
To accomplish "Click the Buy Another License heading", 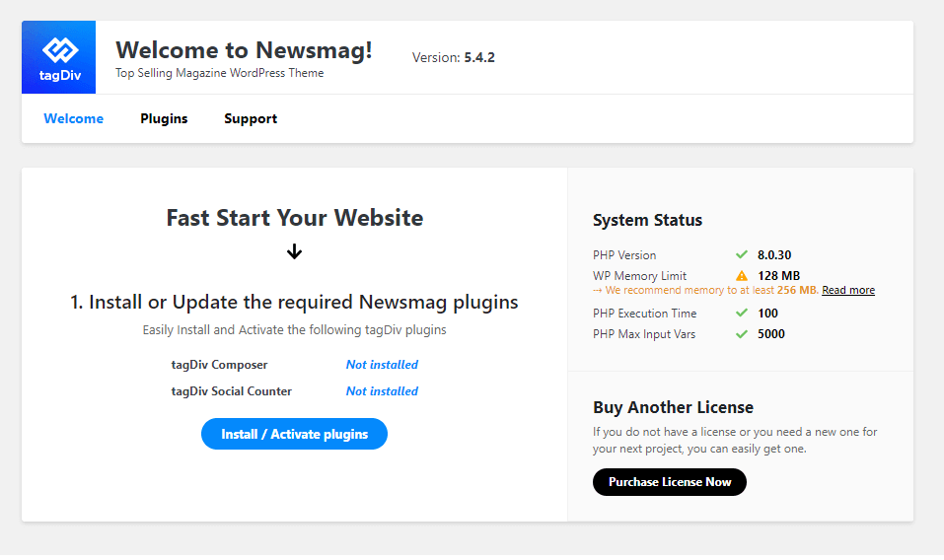I will click(x=673, y=407).
